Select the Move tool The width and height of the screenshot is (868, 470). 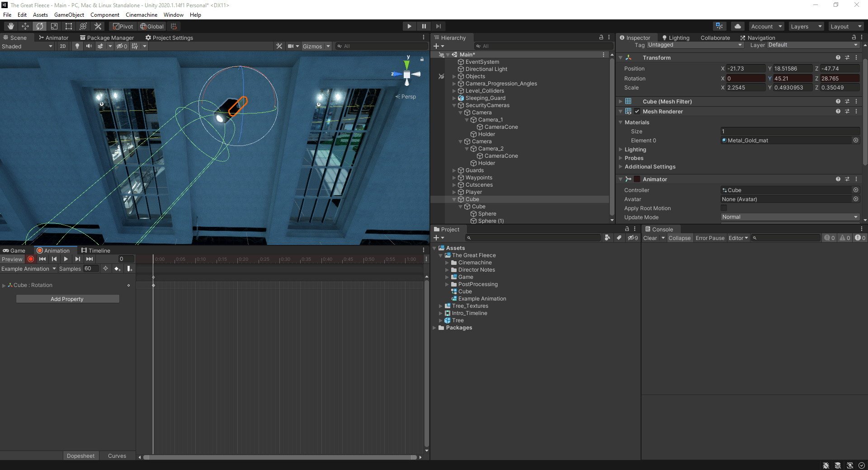click(x=25, y=26)
